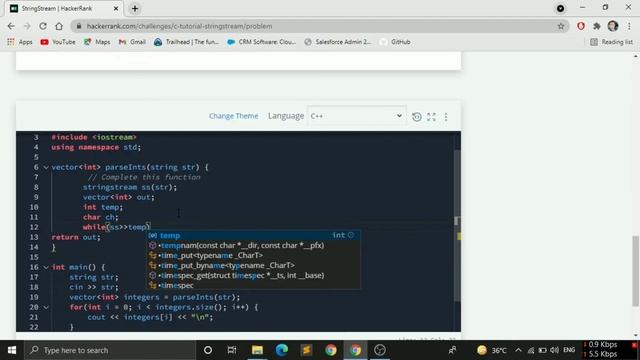Open Chrome media control circle icon

point(560,8)
